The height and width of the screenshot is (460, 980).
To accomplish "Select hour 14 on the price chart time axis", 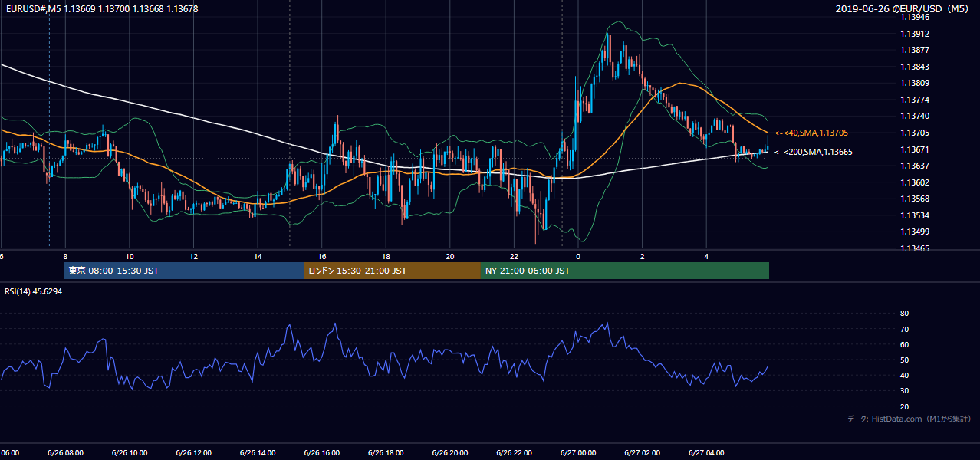I will [x=258, y=256].
